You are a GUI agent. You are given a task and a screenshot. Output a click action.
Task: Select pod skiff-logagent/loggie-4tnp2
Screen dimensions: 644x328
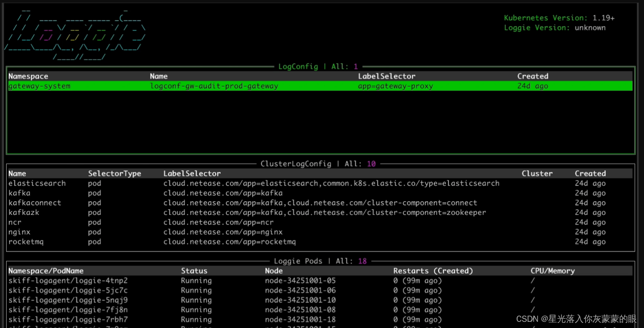(68, 281)
